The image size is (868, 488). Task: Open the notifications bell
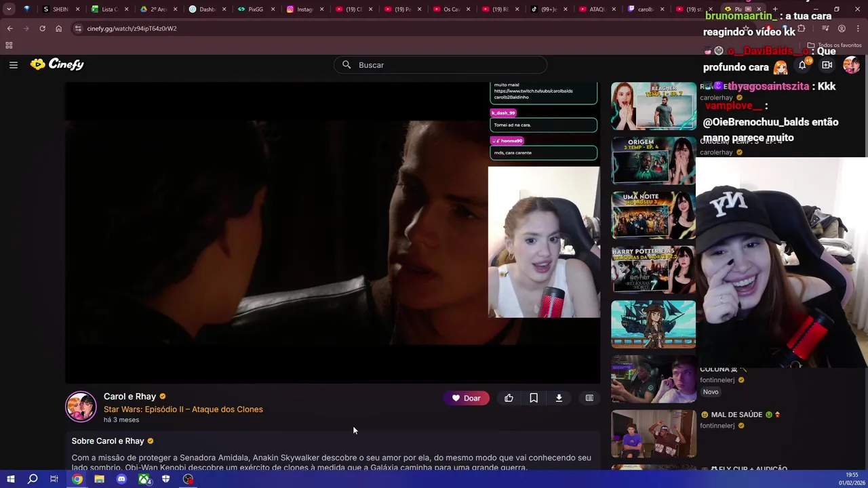(x=802, y=65)
